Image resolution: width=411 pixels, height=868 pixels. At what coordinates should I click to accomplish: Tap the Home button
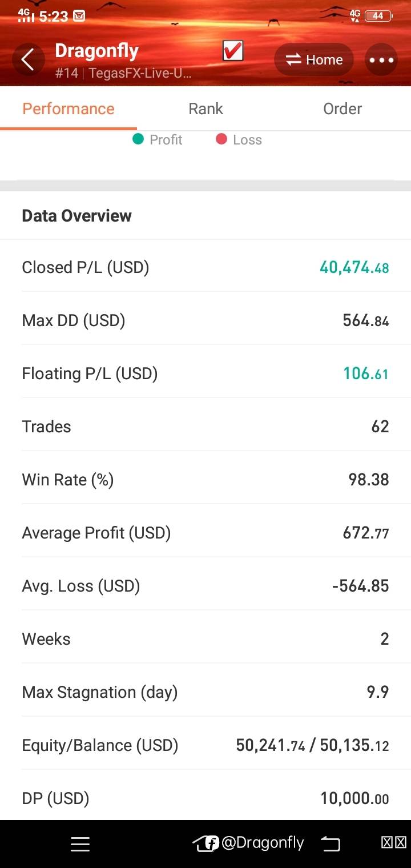(314, 60)
